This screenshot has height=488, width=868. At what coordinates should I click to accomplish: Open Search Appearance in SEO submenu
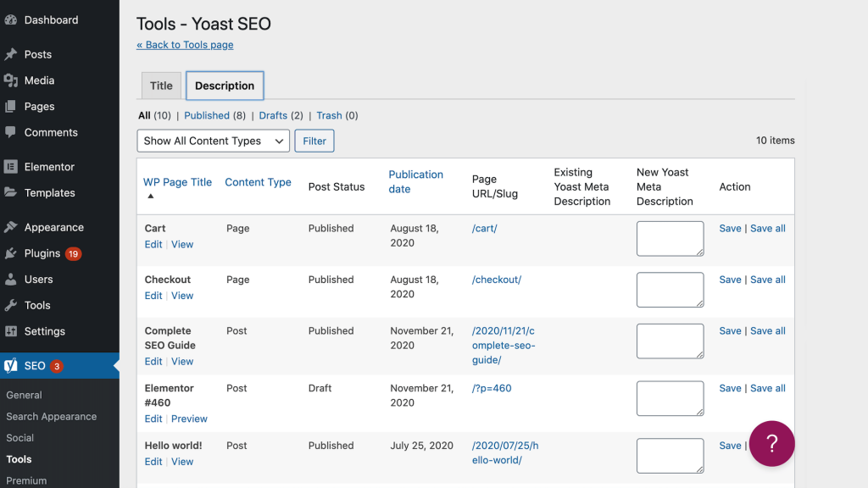(51, 416)
